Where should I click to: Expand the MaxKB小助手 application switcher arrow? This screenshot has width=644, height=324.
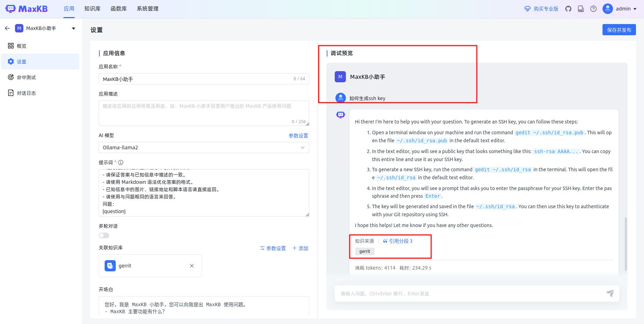(x=74, y=29)
